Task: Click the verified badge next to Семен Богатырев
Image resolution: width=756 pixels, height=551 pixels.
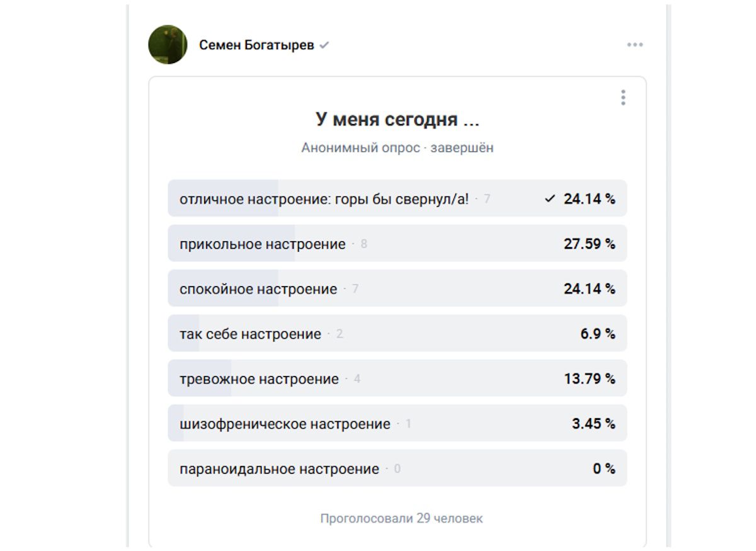Action: coord(326,45)
